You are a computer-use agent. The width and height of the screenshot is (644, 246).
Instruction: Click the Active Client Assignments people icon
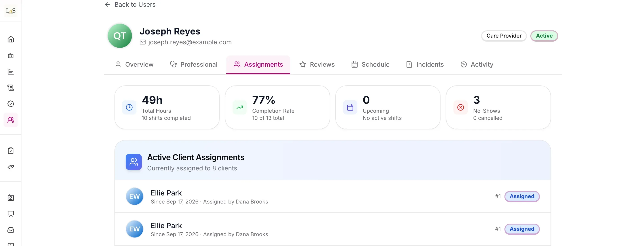[x=134, y=162]
